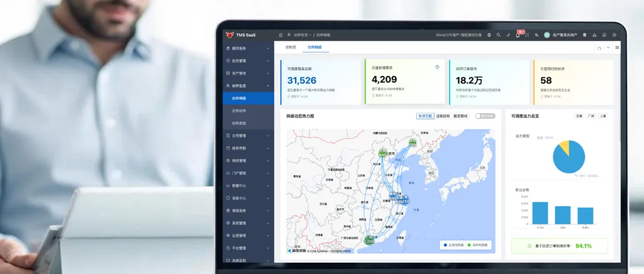644x274 pixels.
Task: Click the 数据中心 sidebar icon
Action: point(228,185)
